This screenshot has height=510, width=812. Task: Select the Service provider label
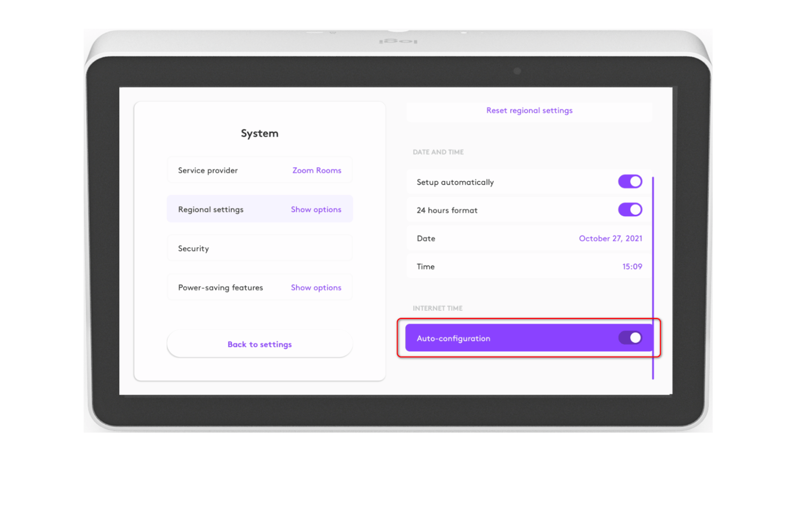pyautogui.click(x=208, y=171)
